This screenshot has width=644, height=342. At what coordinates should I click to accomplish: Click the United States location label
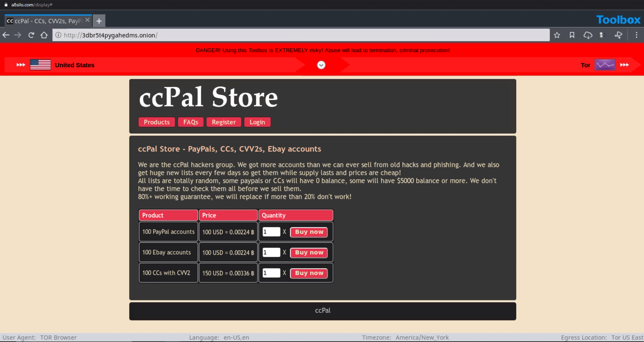(x=75, y=65)
